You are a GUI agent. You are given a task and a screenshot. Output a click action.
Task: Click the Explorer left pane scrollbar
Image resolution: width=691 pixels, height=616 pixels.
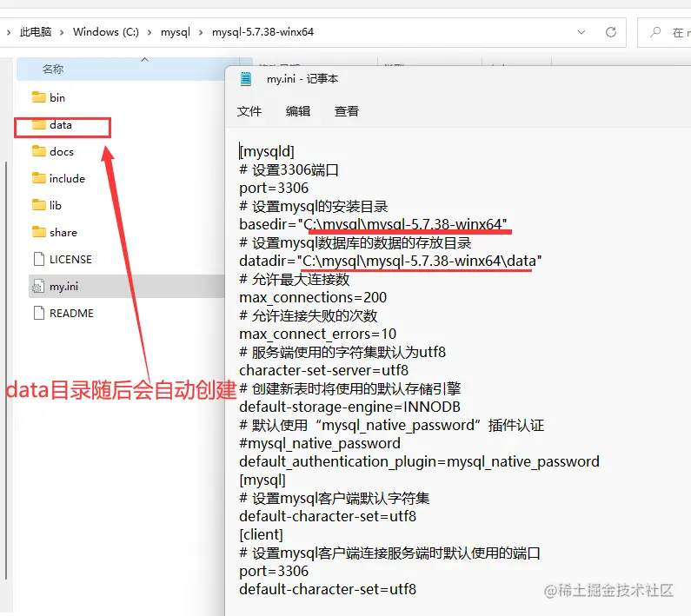(x=6, y=370)
